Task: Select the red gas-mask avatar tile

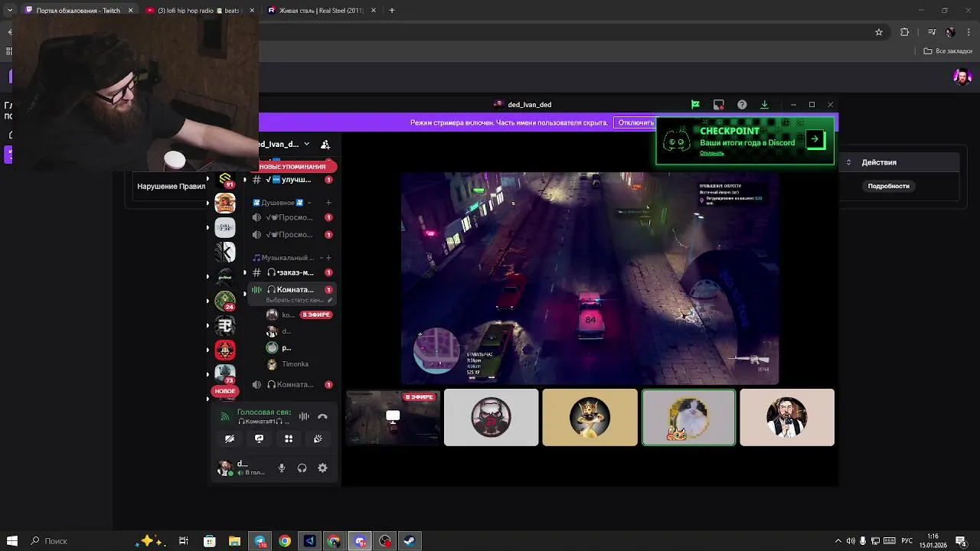Action: pos(491,417)
